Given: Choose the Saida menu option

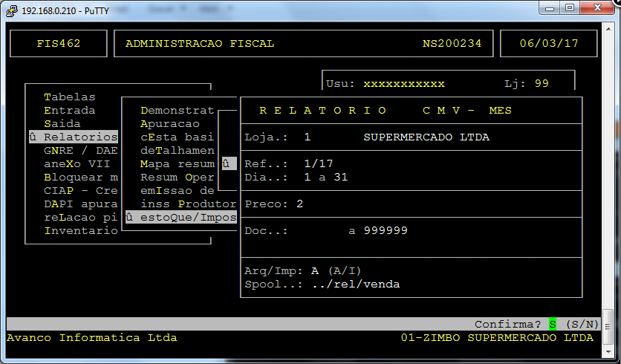Looking at the screenshot, I should point(62,123).
